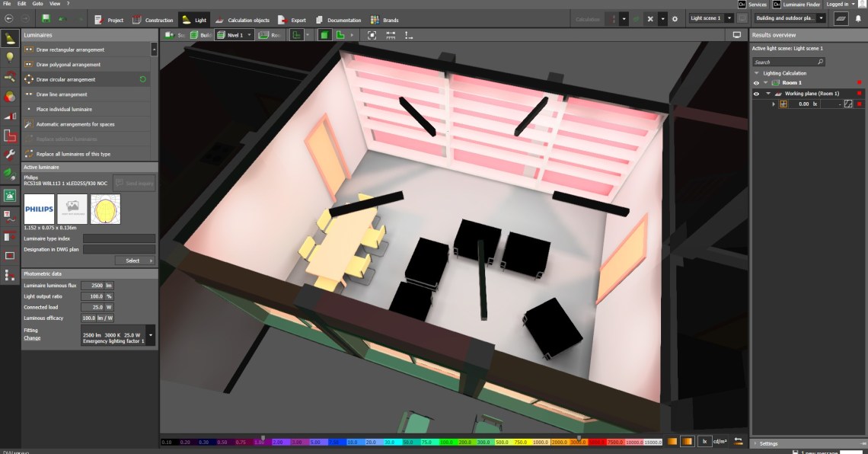
Task: Toggle visibility of Room 1
Action: [x=756, y=82]
